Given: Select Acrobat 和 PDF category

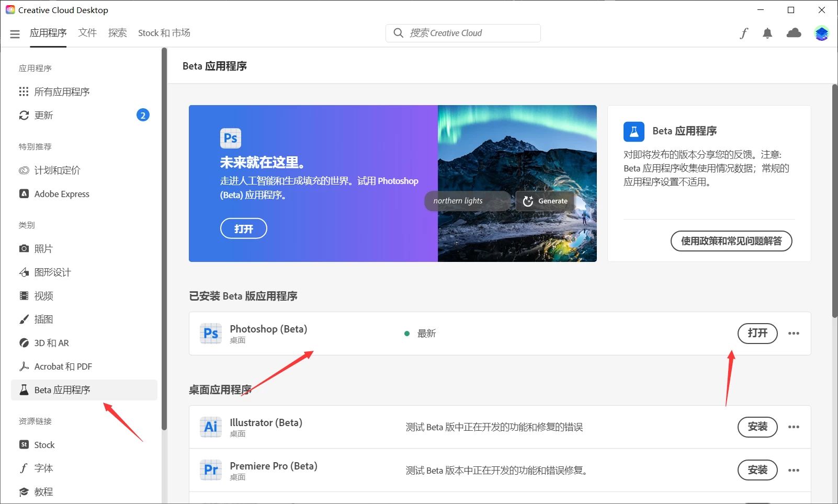Looking at the screenshot, I should pos(84,366).
